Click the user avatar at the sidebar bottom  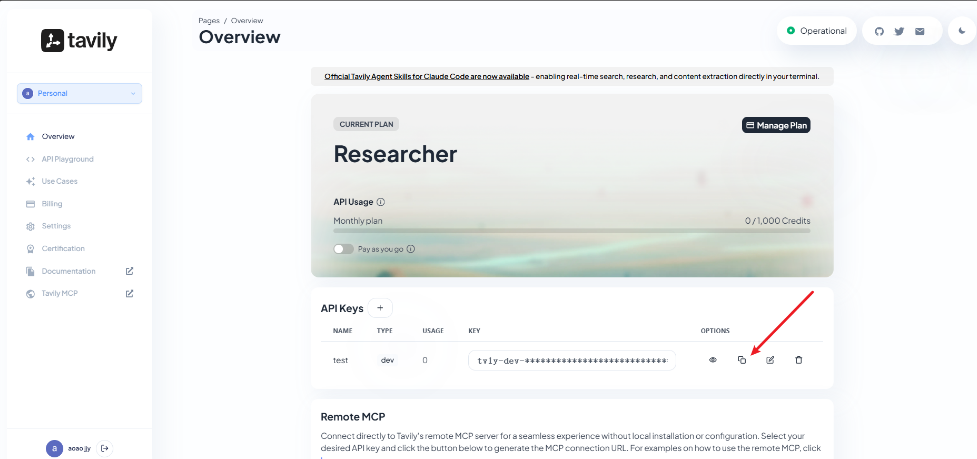[x=54, y=448]
